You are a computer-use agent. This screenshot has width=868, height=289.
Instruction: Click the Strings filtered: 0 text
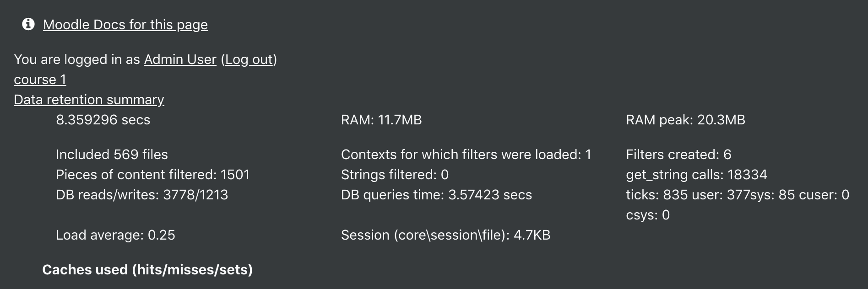click(x=395, y=175)
